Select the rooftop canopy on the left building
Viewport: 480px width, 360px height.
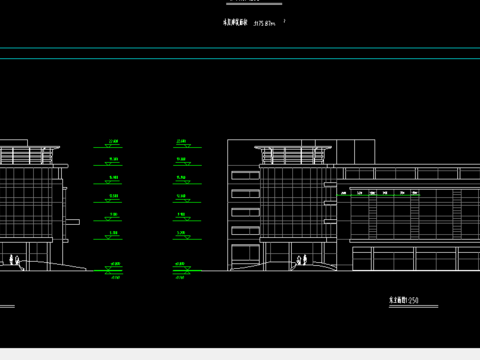29,155
